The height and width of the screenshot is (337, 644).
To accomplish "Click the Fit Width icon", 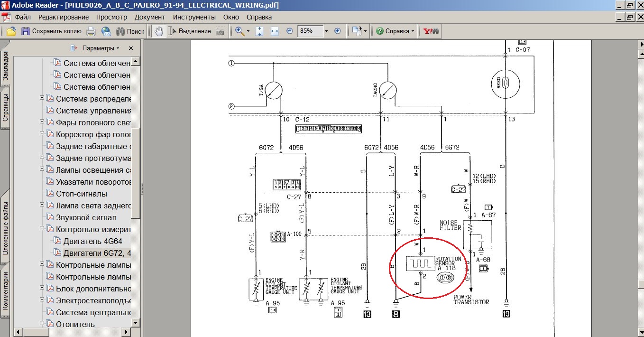I will (274, 31).
